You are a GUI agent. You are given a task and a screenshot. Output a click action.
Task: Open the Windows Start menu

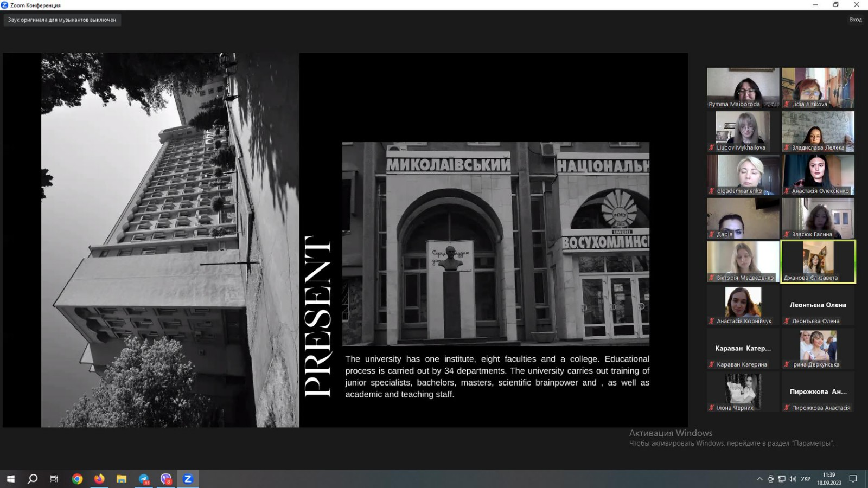(10, 479)
